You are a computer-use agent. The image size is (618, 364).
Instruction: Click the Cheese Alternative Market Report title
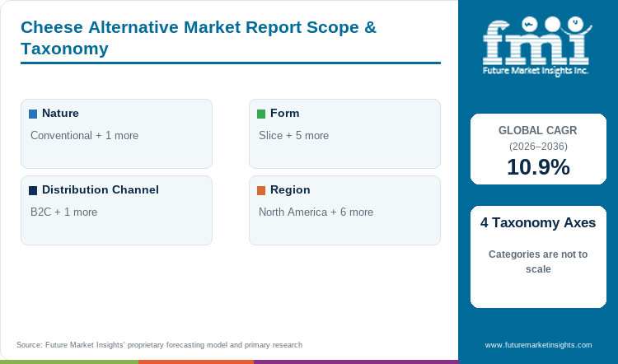(x=199, y=38)
